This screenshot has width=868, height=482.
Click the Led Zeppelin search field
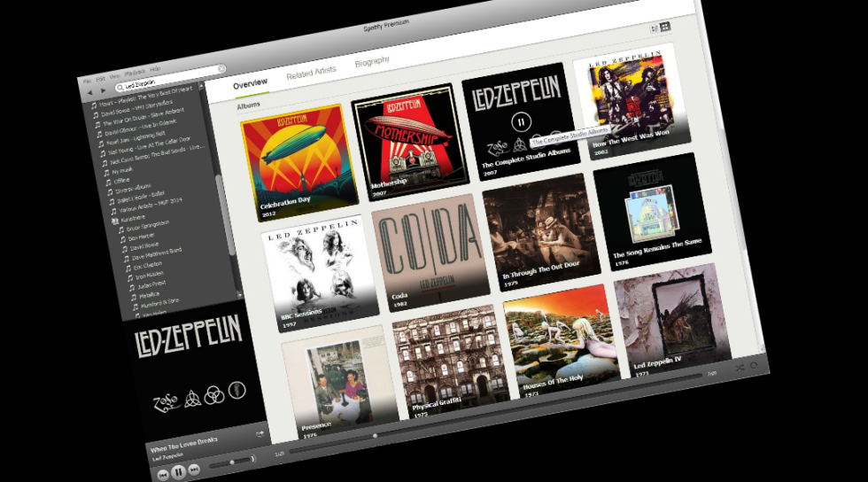pos(170,78)
